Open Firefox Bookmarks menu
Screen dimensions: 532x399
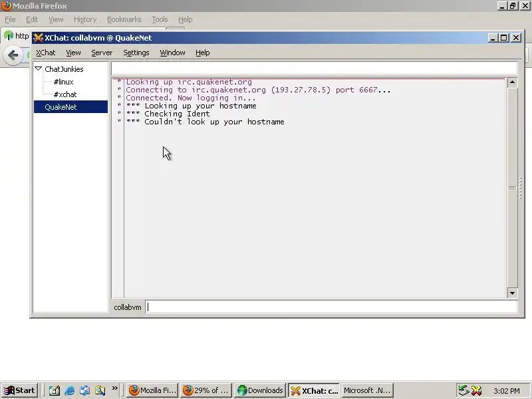point(124,19)
